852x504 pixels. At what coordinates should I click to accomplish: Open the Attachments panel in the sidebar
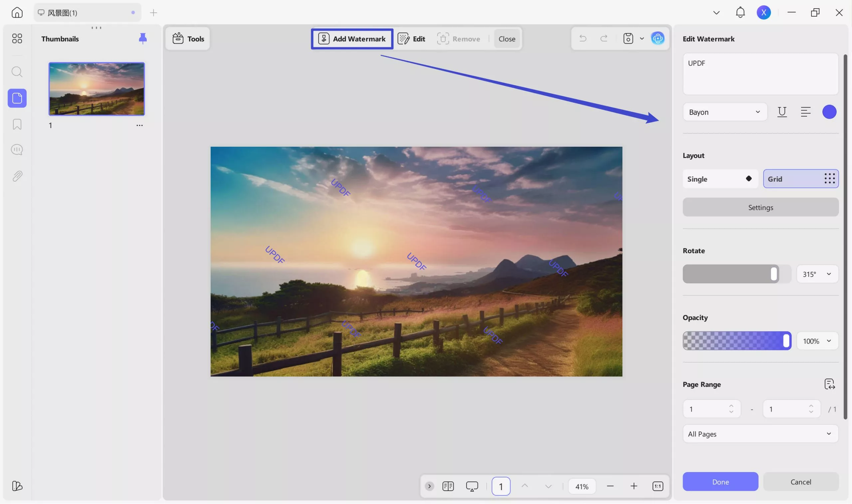17,176
